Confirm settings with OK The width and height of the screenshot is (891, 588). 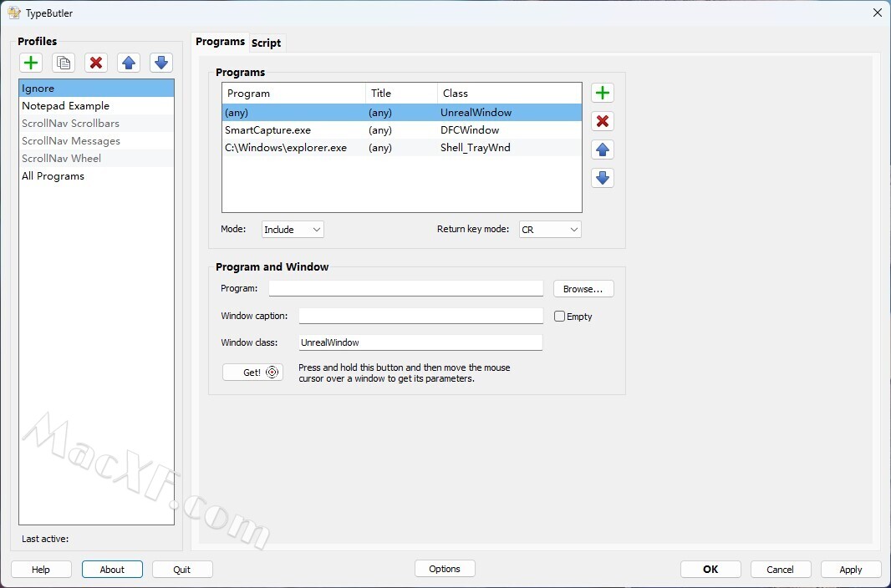[710, 570]
